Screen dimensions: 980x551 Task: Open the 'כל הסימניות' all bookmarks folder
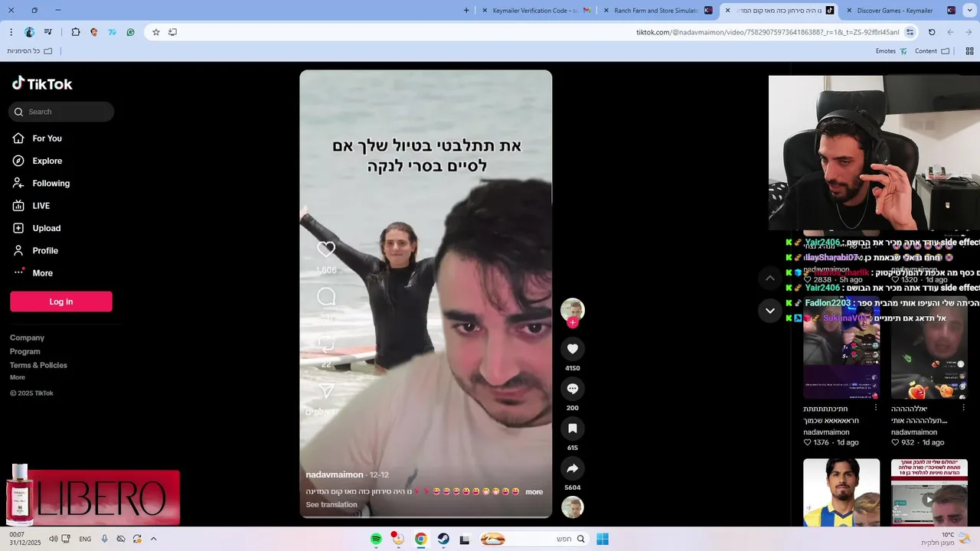[29, 51]
